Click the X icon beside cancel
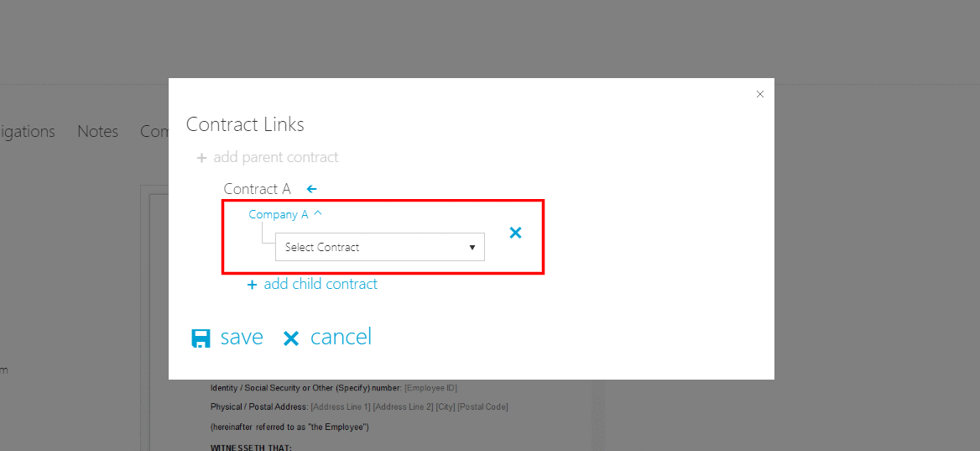 (x=291, y=338)
